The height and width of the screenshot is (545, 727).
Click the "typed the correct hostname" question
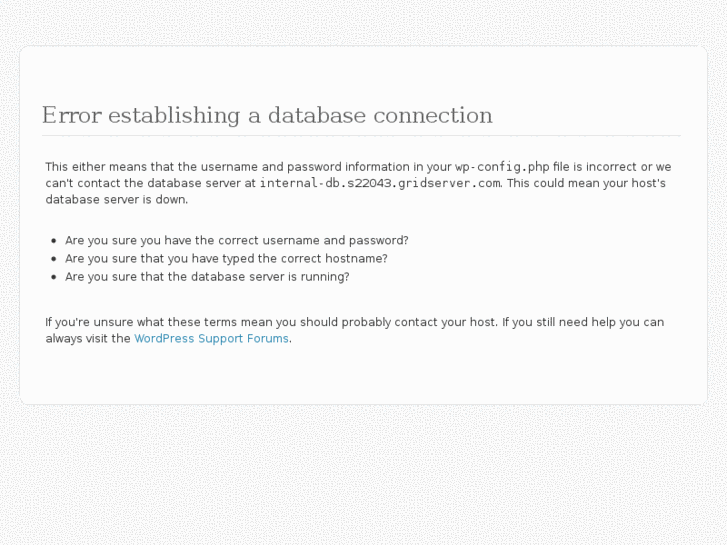pyautogui.click(x=226, y=258)
